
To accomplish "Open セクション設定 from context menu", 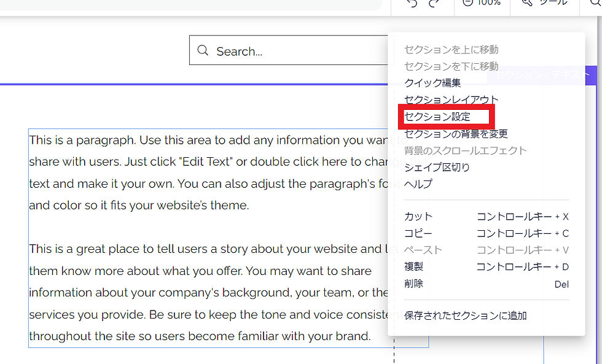I will point(437,117).
